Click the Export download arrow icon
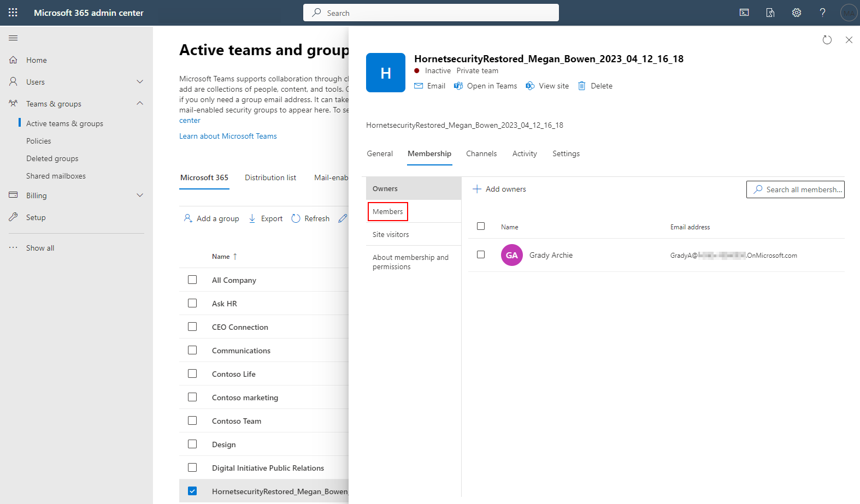Viewport: 860px width, 504px height. coord(252,218)
